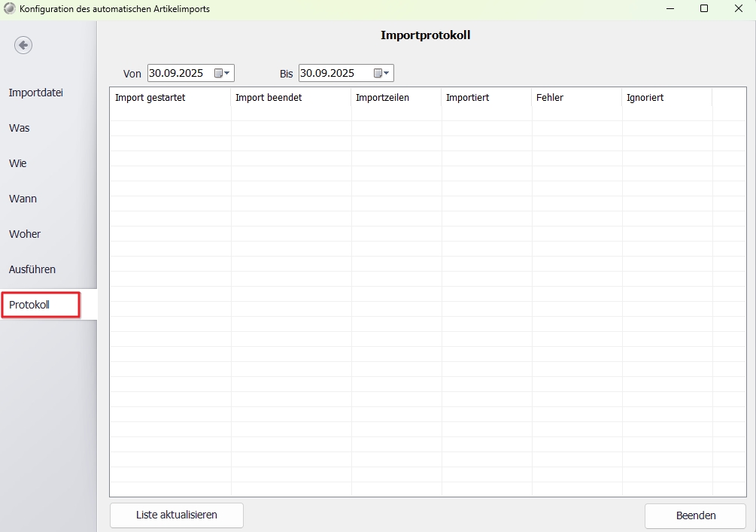756x532 pixels.
Task: Open the Von date calendar dropdown
Action: (222, 73)
